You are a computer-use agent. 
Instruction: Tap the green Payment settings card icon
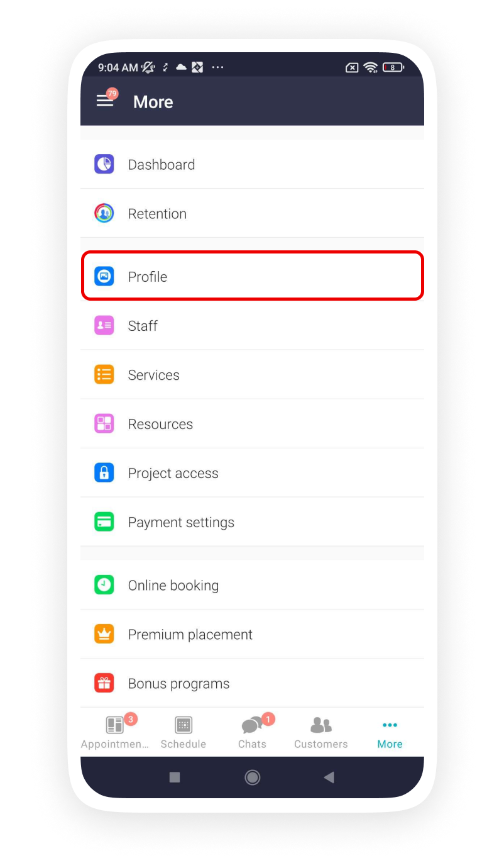104,521
